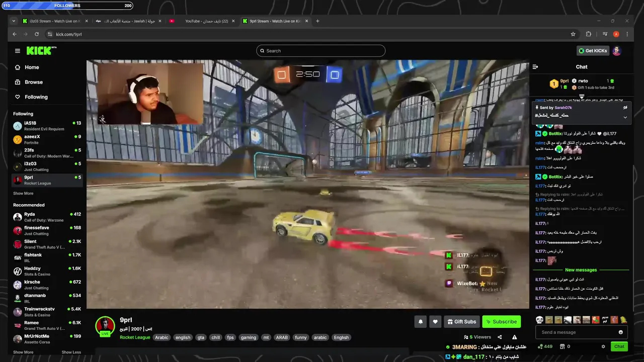The image size is (644, 362).
Task: Open Trainwreckstv recommended channel
Action: click(47, 312)
